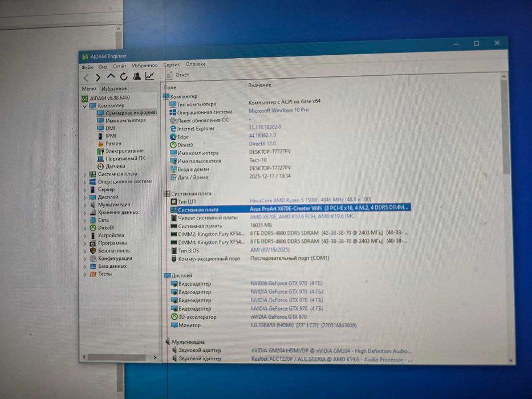Expand the Операционная система tree node
Screen dimensions: 532x399
[x=85, y=182]
